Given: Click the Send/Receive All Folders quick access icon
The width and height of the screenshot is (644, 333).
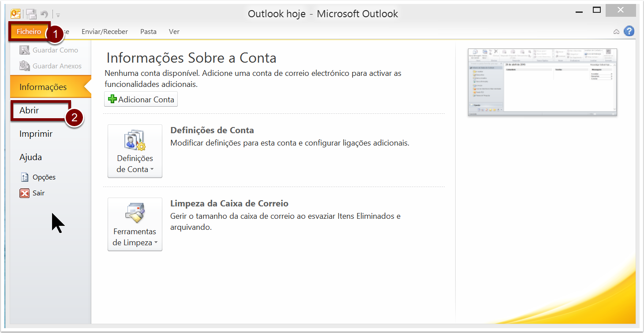Looking at the screenshot, I should pos(31,14).
